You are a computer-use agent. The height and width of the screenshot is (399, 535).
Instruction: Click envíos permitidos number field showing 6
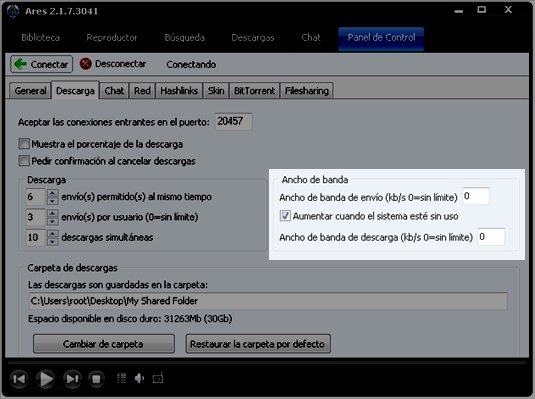pyautogui.click(x=36, y=197)
